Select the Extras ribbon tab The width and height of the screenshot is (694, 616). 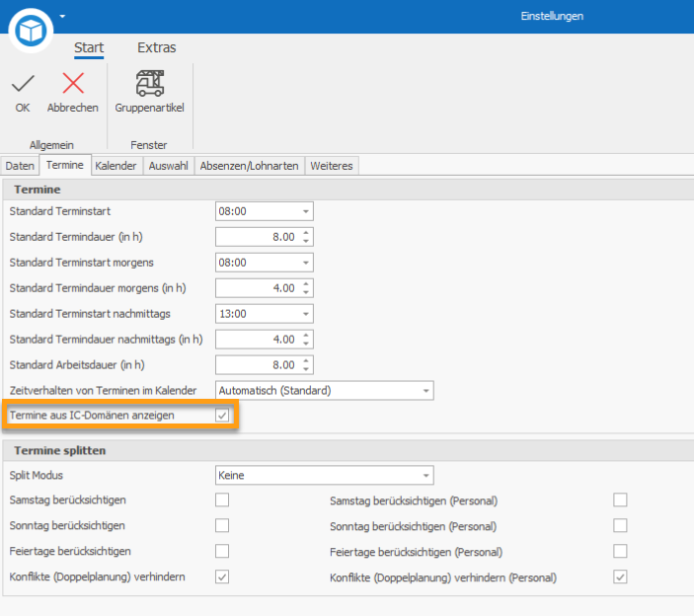coord(157,47)
